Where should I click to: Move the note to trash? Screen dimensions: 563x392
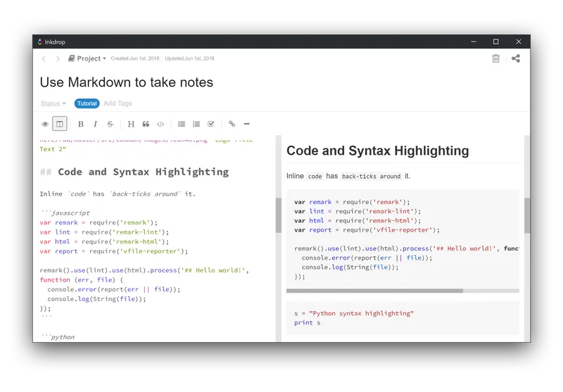click(496, 58)
